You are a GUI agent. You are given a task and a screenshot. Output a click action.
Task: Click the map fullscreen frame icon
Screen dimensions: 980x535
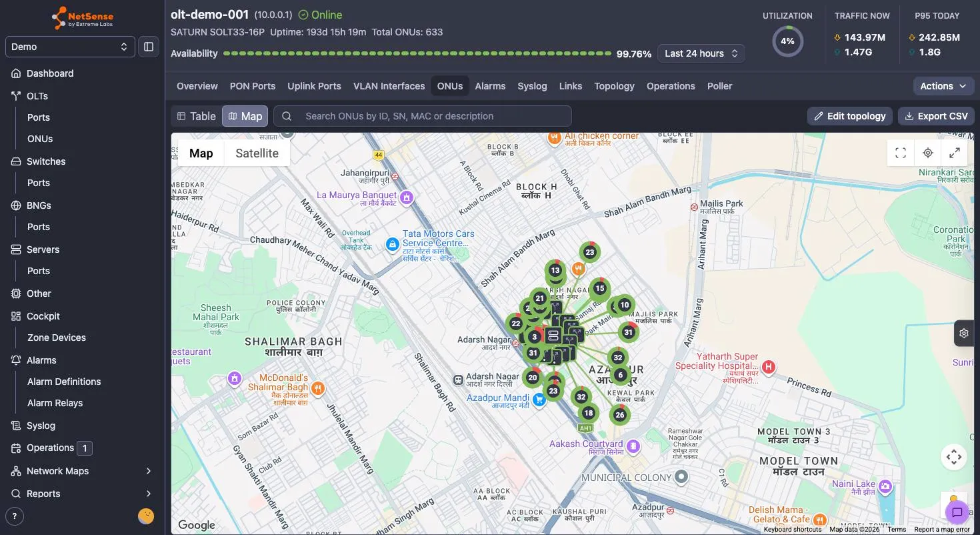(x=901, y=153)
